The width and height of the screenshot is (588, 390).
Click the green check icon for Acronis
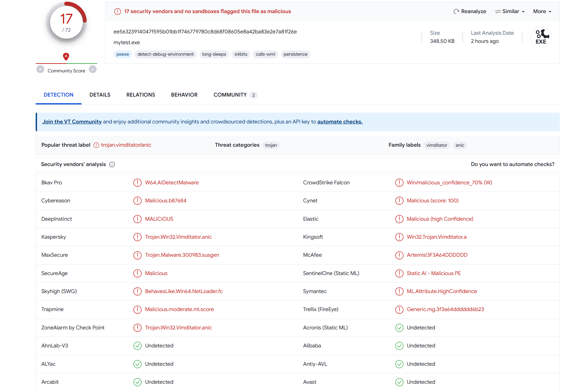click(x=399, y=328)
